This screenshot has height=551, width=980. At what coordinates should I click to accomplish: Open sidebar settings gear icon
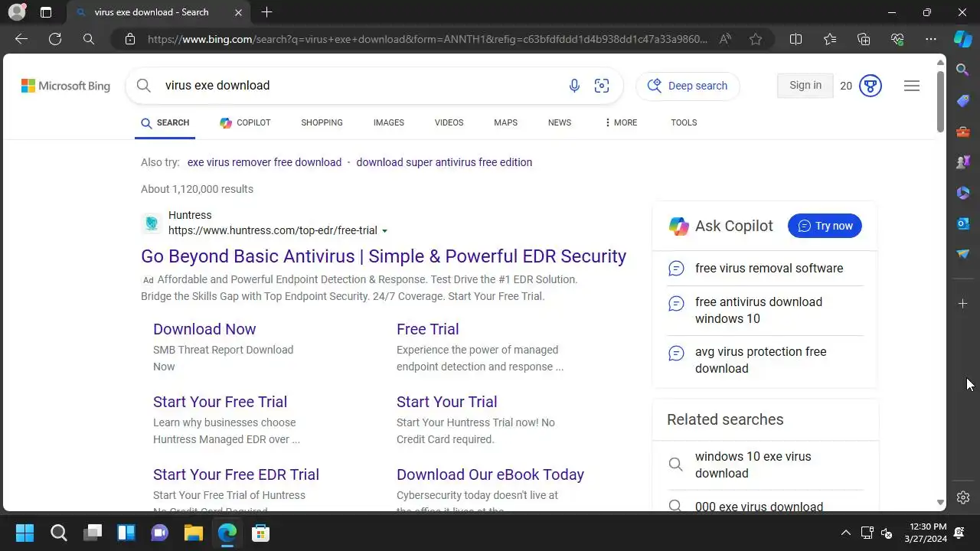coord(963,497)
